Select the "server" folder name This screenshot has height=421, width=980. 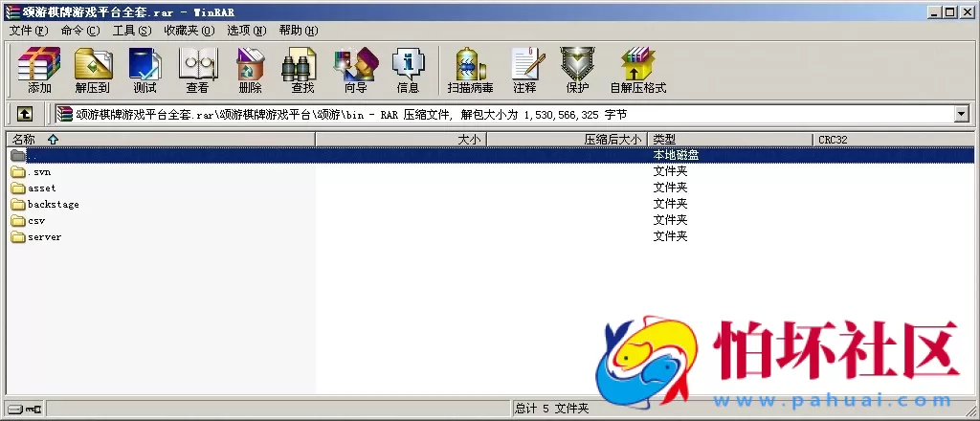44,236
